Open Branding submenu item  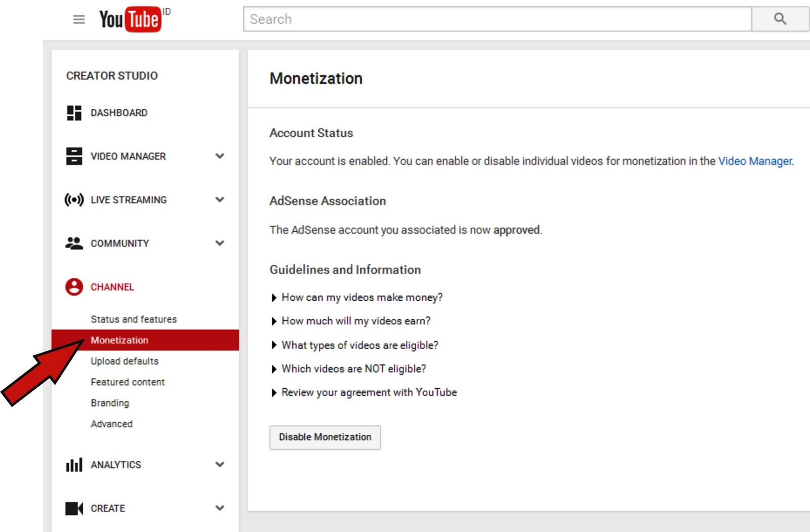[x=110, y=403]
